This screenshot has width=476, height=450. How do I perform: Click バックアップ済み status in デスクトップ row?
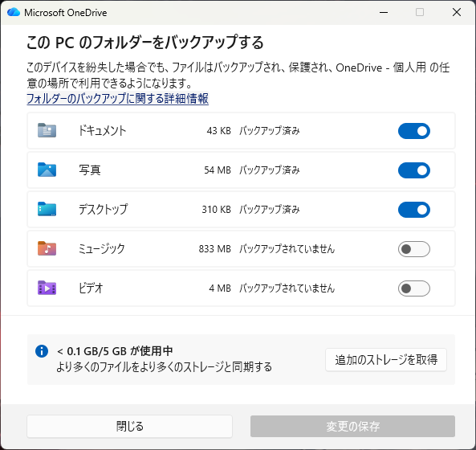coord(270,210)
